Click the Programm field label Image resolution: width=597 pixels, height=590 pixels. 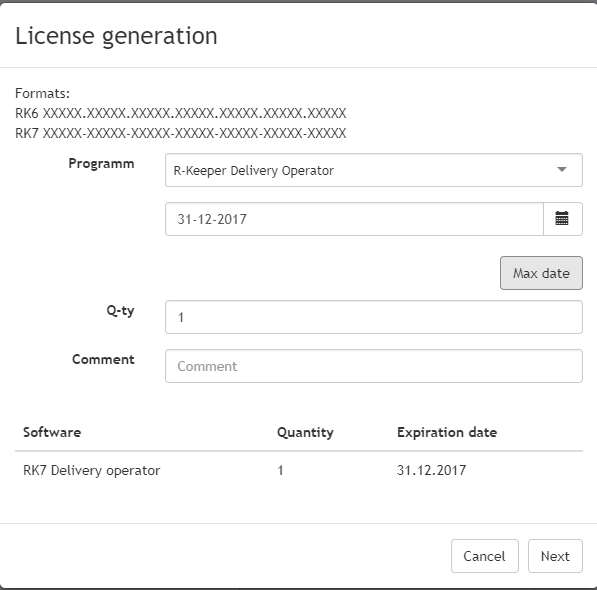pyautogui.click(x=101, y=164)
